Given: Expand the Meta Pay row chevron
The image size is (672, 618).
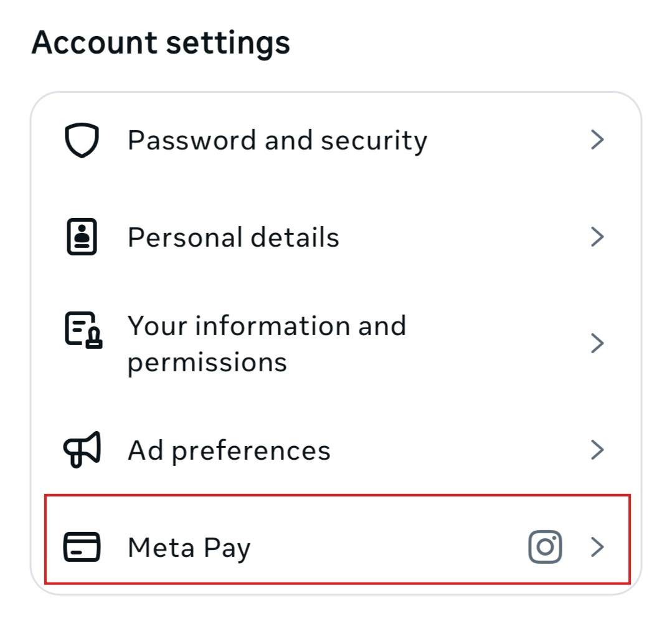Looking at the screenshot, I should [x=599, y=547].
